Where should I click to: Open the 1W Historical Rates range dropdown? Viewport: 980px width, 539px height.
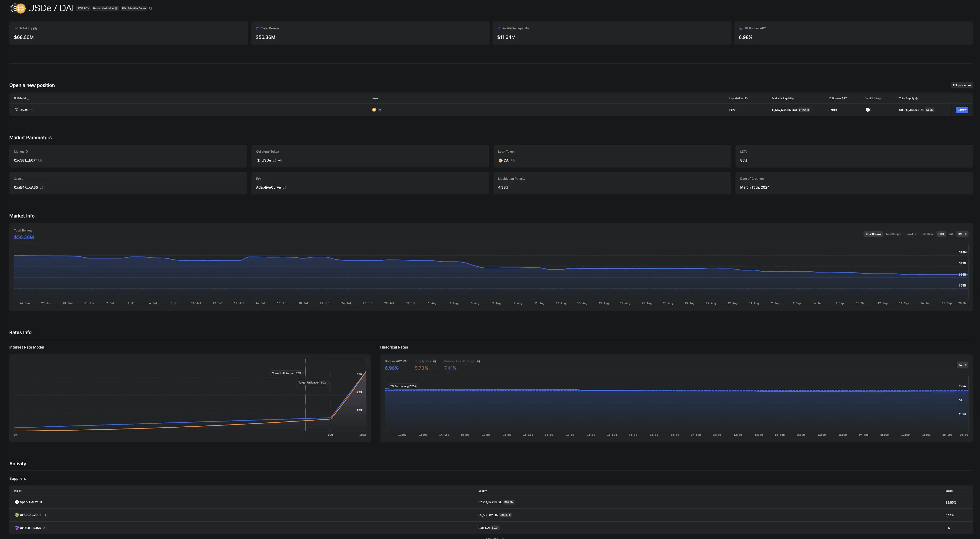(962, 365)
